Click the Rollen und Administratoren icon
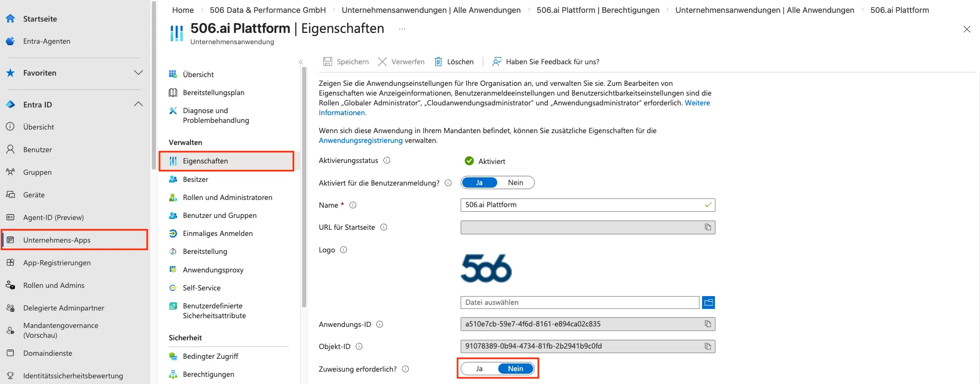The width and height of the screenshot is (980, 384). (173, 197)
